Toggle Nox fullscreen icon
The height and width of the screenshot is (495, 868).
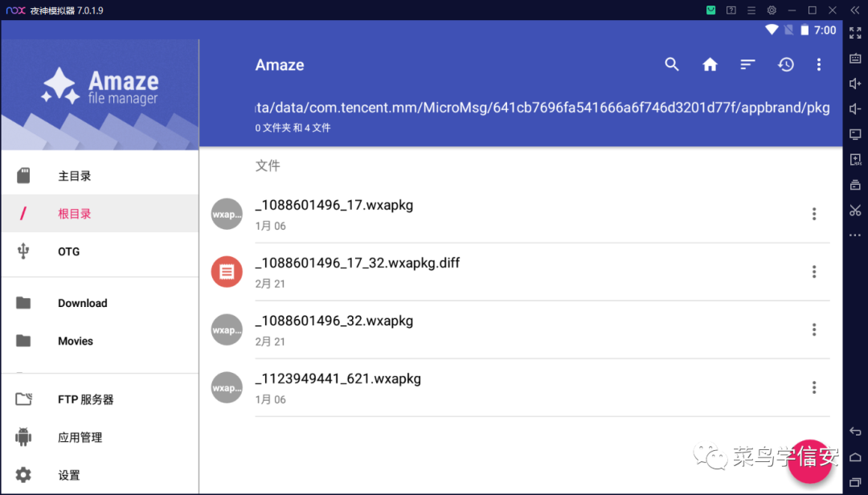[x=855, y=33]
